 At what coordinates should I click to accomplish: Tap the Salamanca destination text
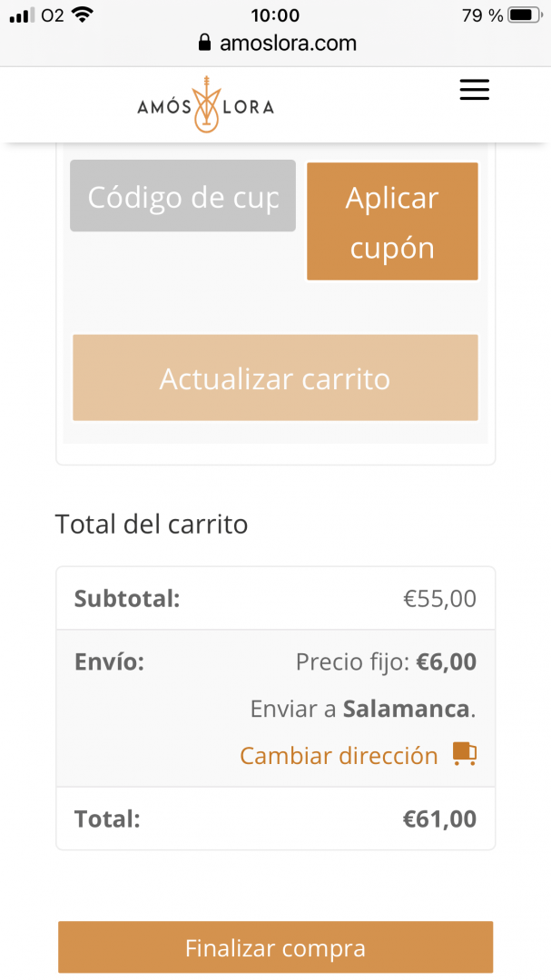pyautogui.click(x=407, y=708)
